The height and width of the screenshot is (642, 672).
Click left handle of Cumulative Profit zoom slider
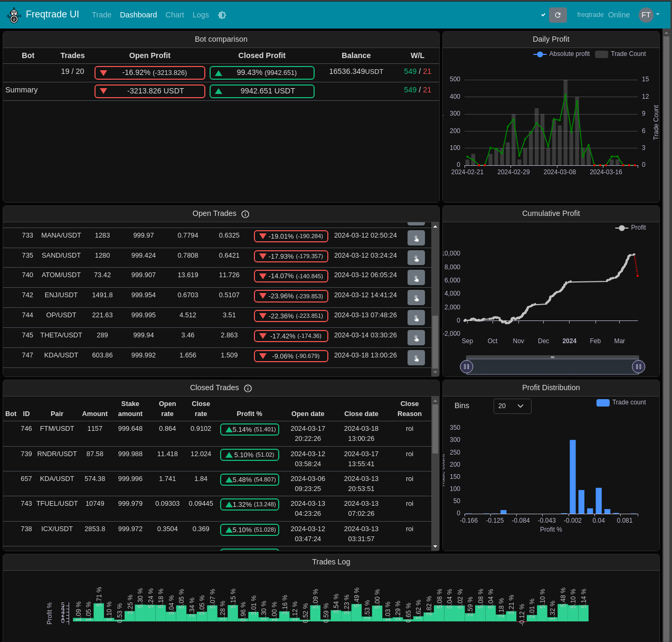[x=466, y=366]
